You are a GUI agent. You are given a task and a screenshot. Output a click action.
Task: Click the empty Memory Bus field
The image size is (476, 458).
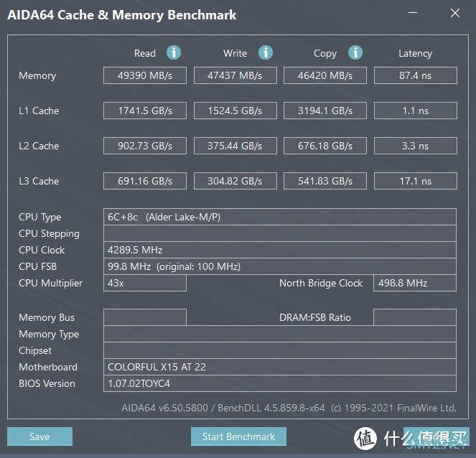(x=145, y=317)
